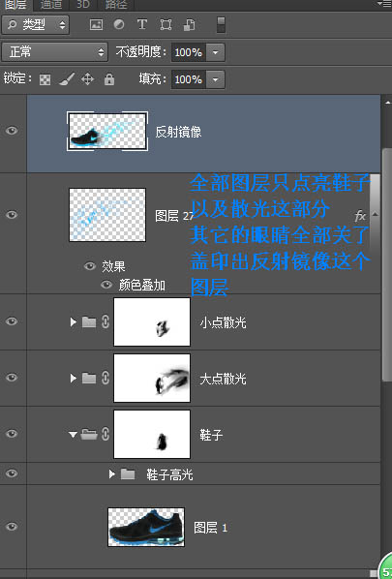The width and height of the screenshot is (392, 579).
Task: Hide the 小点散光 group
Action: point(12,321)
